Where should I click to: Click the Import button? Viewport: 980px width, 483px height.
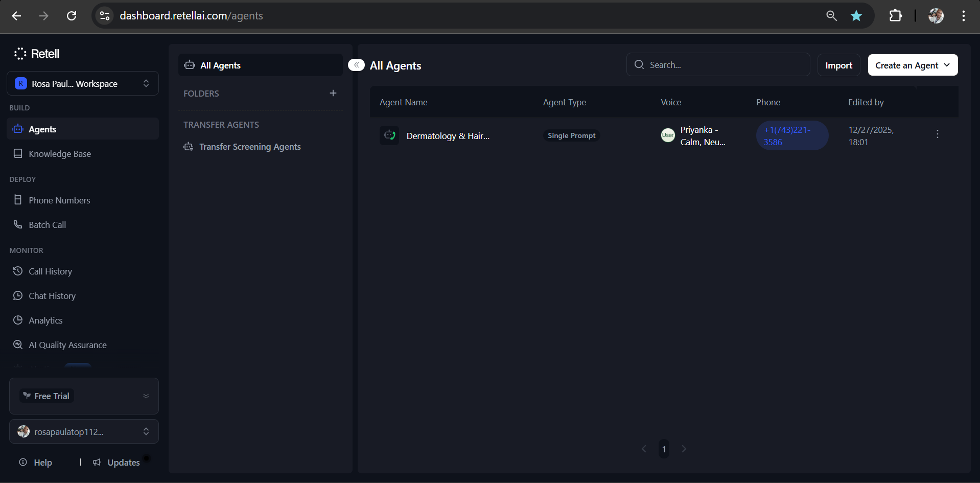(x=838, y=65)
